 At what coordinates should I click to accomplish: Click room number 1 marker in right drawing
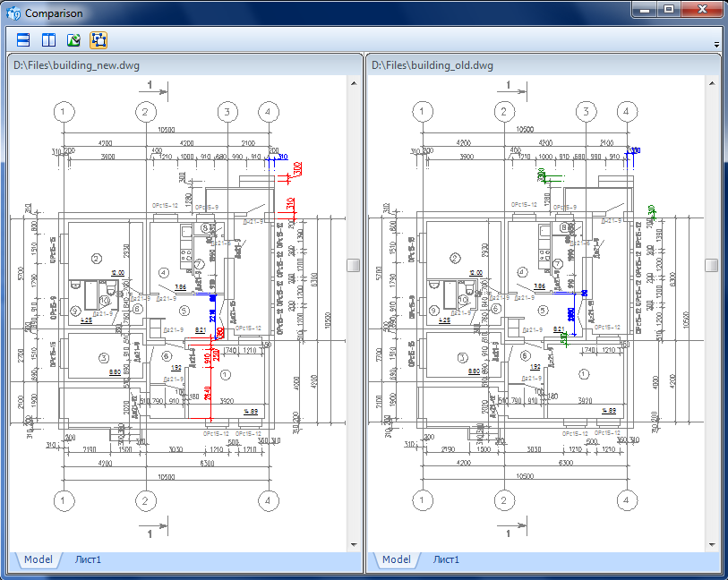[584, 374]
